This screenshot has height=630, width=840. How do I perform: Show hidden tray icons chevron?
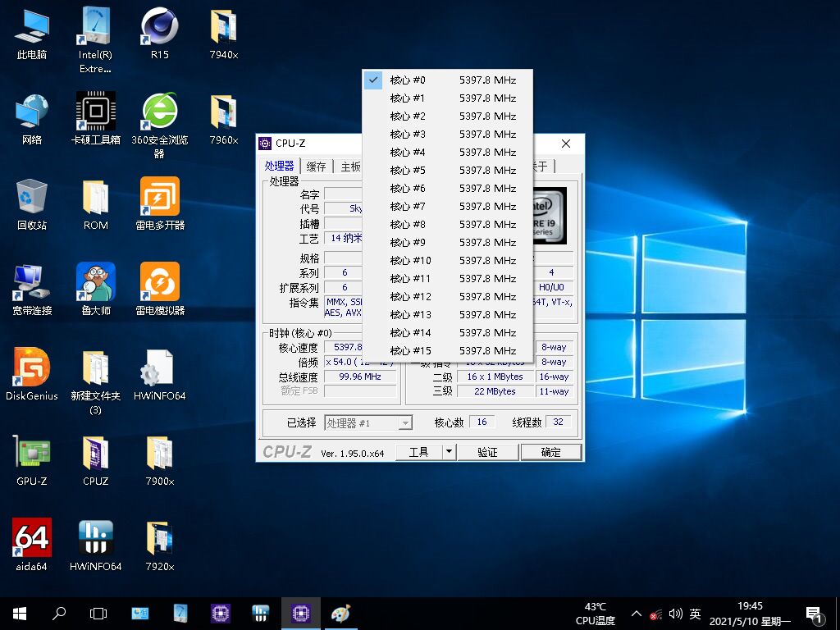pyautogui.click(x=637, y=614)
